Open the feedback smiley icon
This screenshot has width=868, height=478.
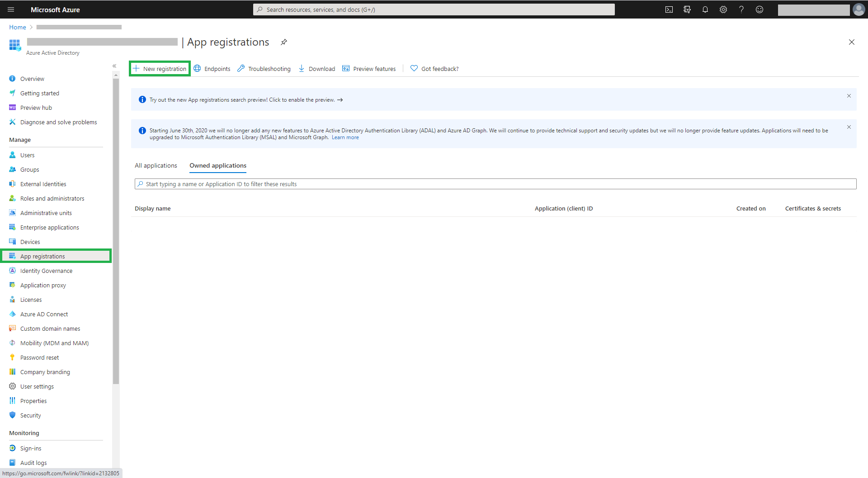pos(759,9)
